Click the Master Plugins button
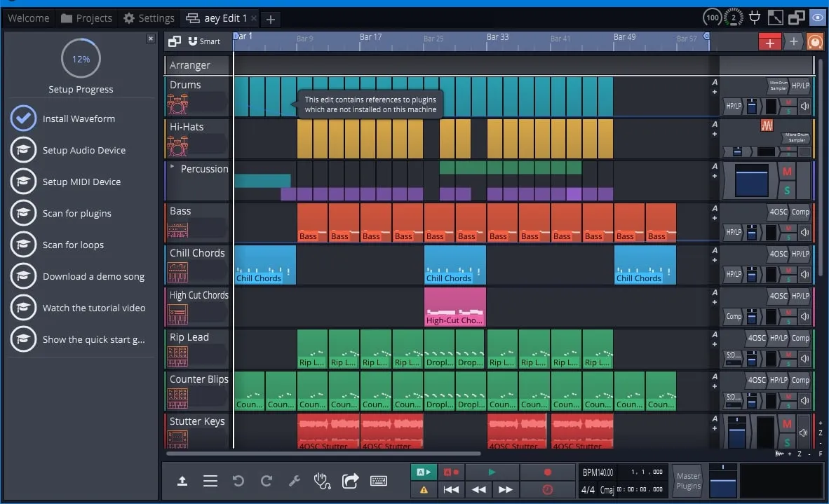 click(x=688, y=481)
